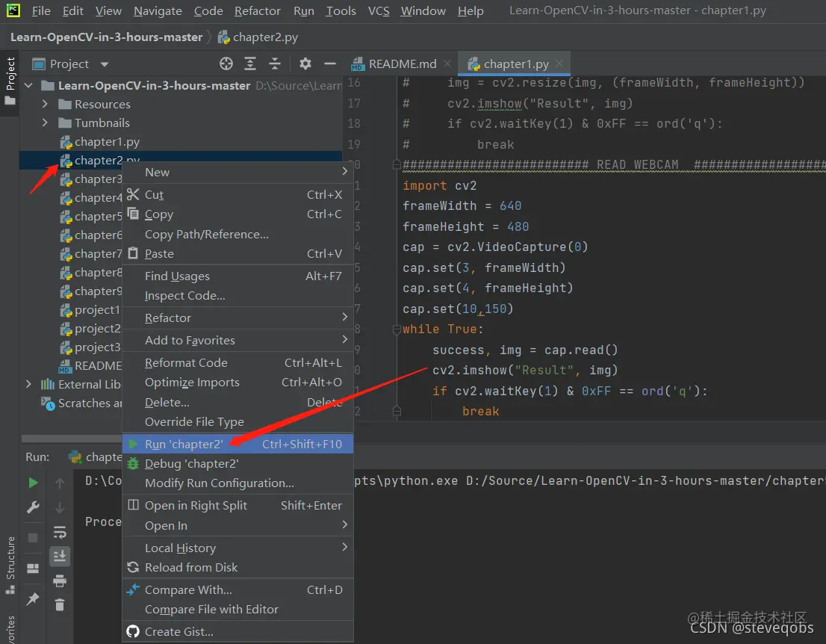The width and height of the screenshot is (826, 644).
Task: Hide the Project panel with minus icon
Action: (330, 64)
